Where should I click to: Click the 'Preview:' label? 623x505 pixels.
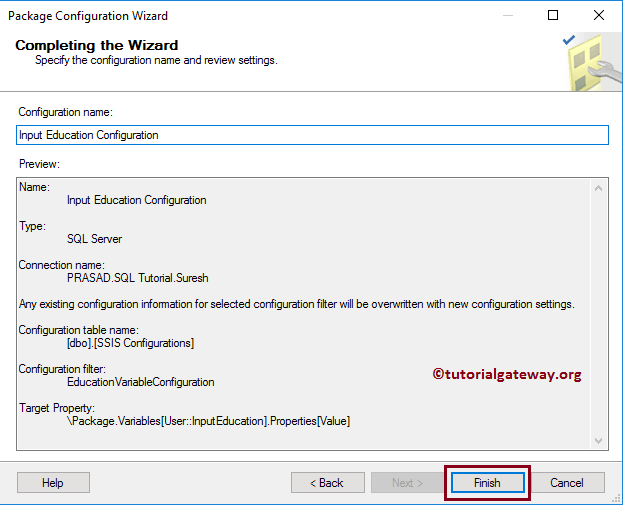pos(39,164)
